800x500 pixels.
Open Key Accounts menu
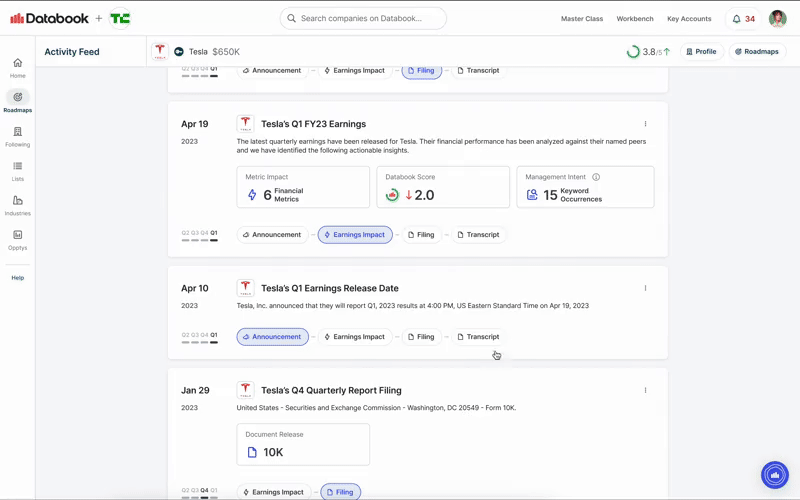(x=689, y=18)
